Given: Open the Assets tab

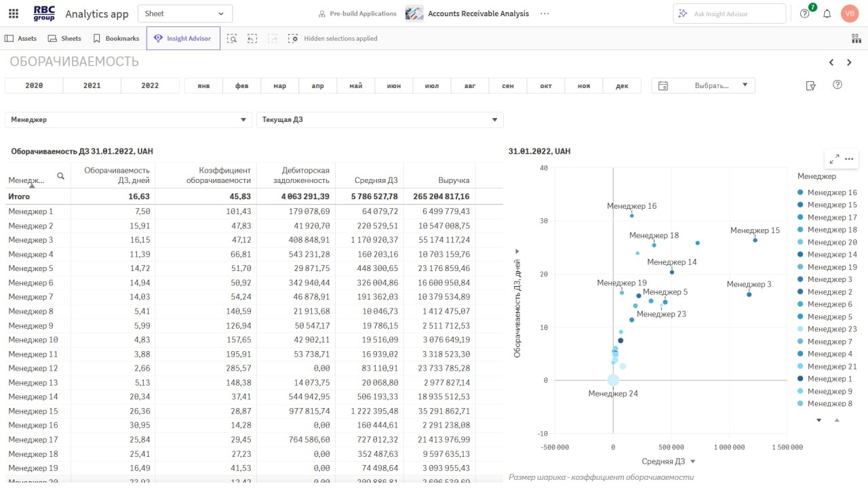Looking at the screenshot, I should coord(20,39).
